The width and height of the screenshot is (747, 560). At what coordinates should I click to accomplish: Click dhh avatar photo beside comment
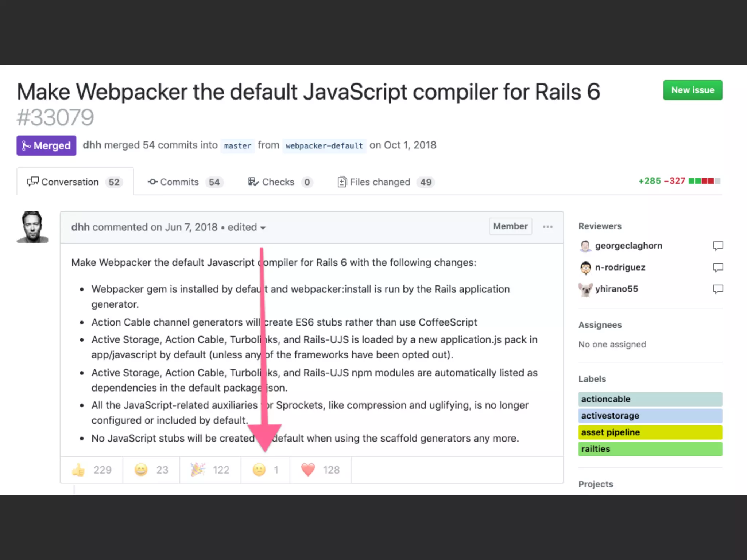coord(32,227)
